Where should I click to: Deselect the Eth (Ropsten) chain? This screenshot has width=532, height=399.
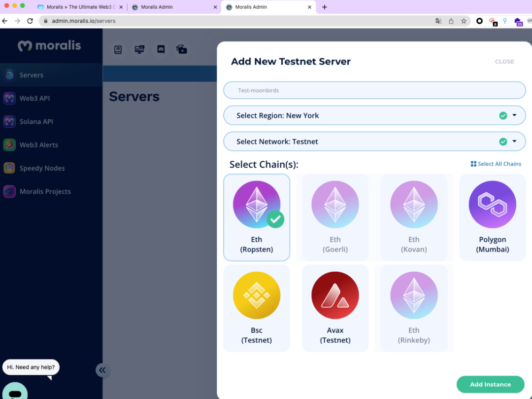click(x=257, y=218)
